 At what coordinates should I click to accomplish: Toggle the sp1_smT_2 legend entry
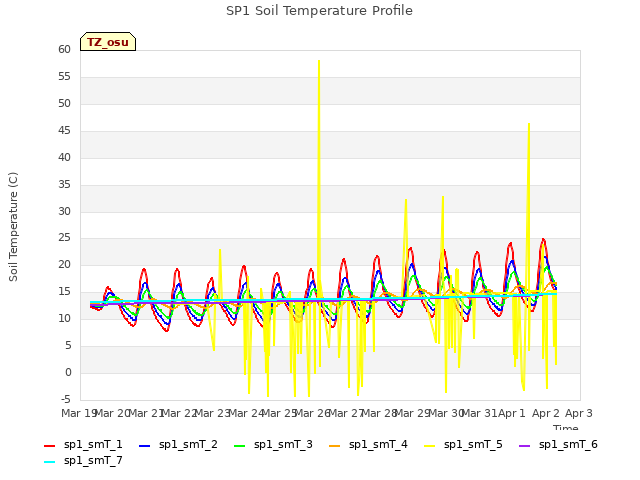178,444
